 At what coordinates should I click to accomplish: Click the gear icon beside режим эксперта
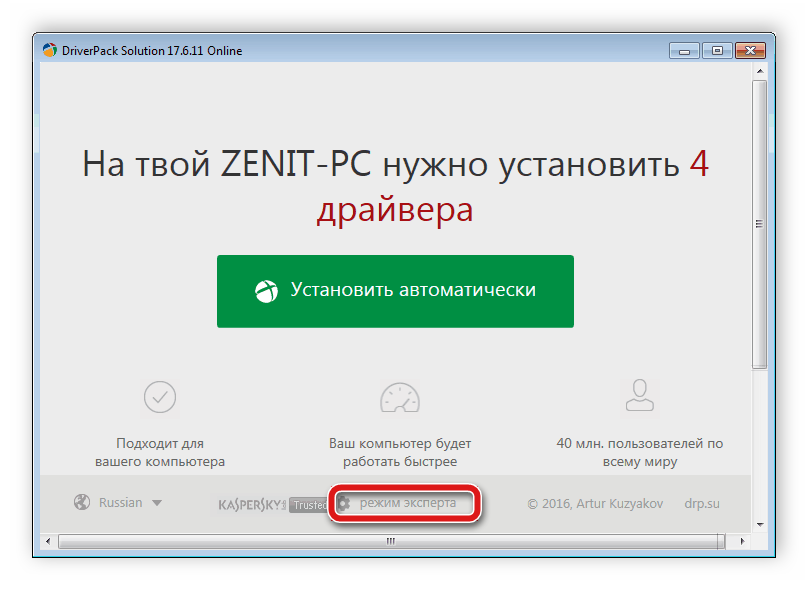pyautogui.click(x=343, y=503)
